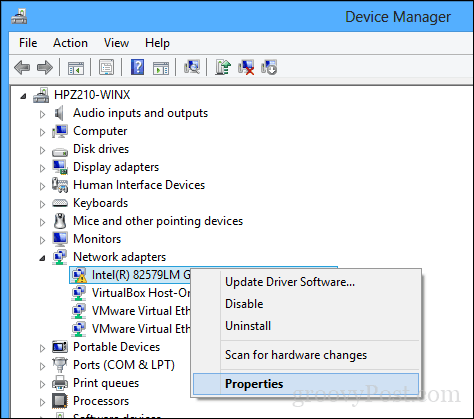This screenshot has height=419, width=474.
Task: Open the Properties toolbar icon
Action: (x=107, y=67)
